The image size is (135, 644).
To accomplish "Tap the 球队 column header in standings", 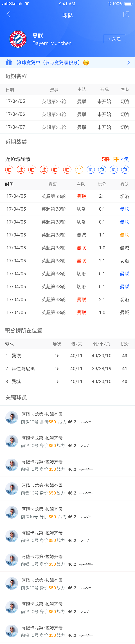I will tap(9, 344).
